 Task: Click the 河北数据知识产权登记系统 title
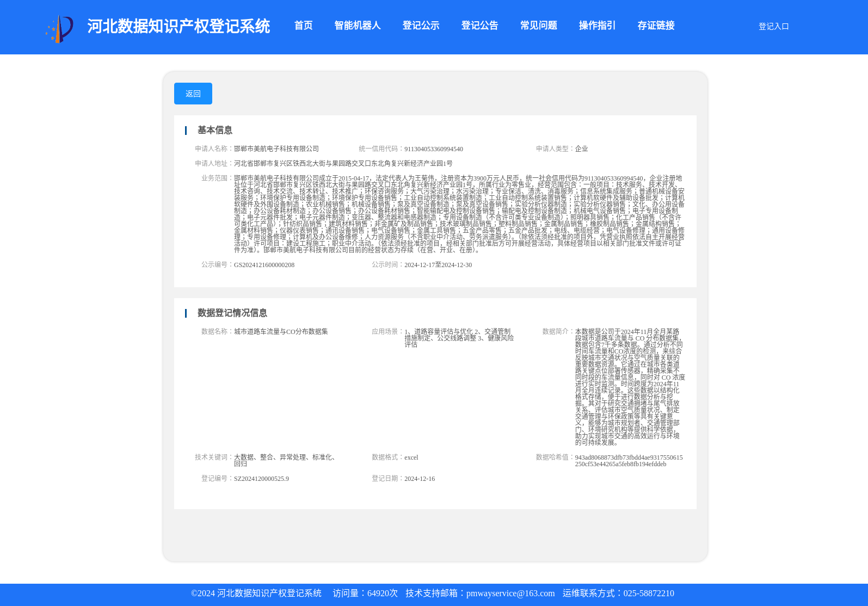pos(178,26)
